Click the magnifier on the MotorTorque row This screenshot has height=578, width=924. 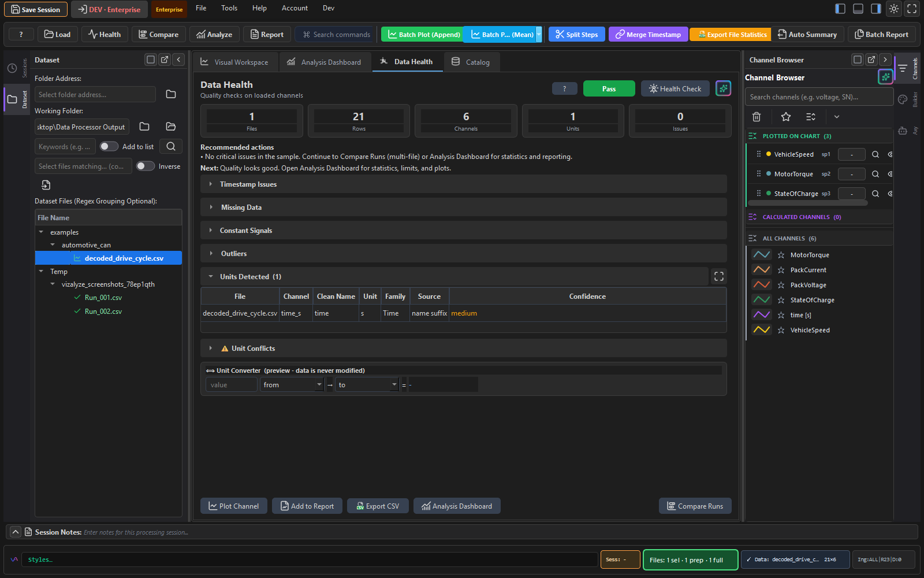(875, 174)
